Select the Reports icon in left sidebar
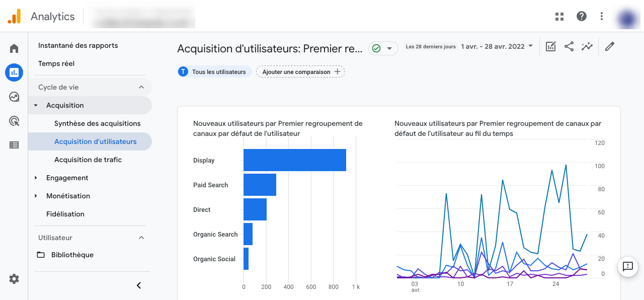Screen dimensions: 644x300 (14, 72)
